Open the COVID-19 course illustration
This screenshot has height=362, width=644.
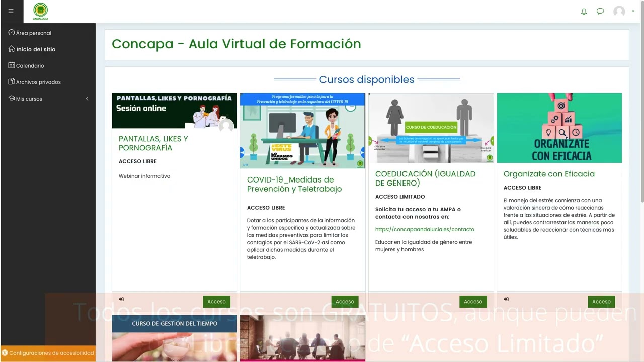(302, 131)
